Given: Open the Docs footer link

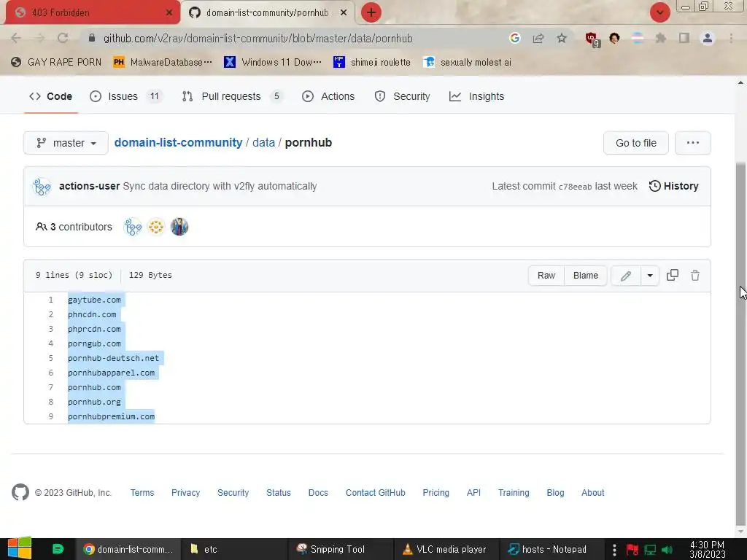Looking at the screenshot, I should 318,493.
